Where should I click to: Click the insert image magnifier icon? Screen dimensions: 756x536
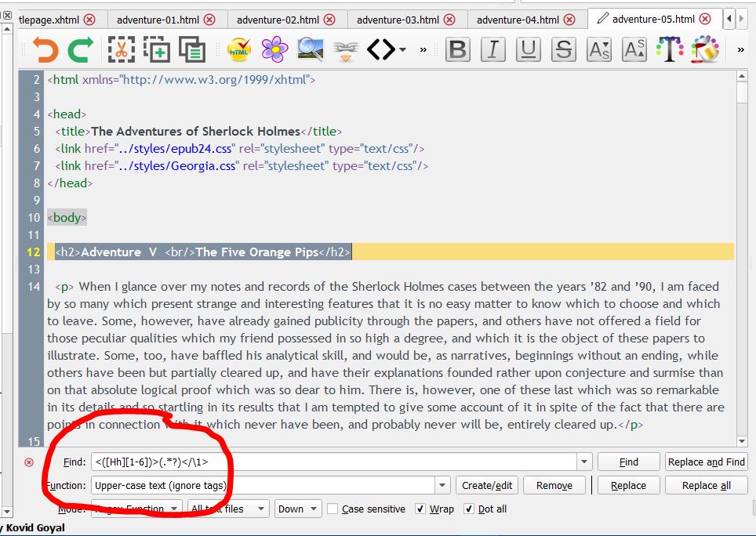[311, 49]
